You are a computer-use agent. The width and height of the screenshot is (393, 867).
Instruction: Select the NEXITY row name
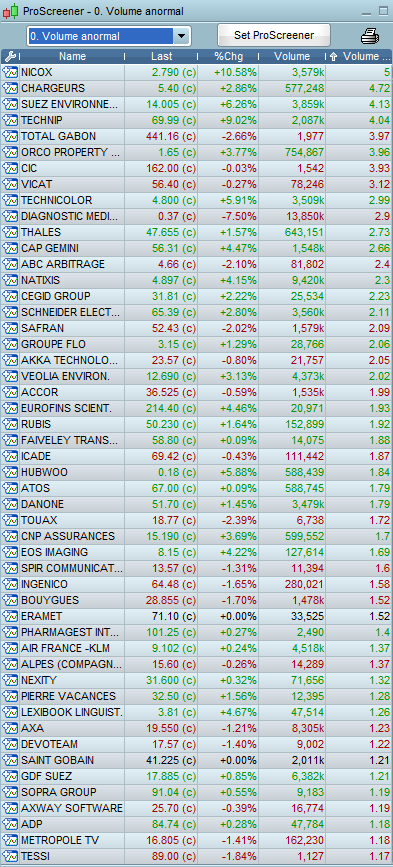pos(39,680)
